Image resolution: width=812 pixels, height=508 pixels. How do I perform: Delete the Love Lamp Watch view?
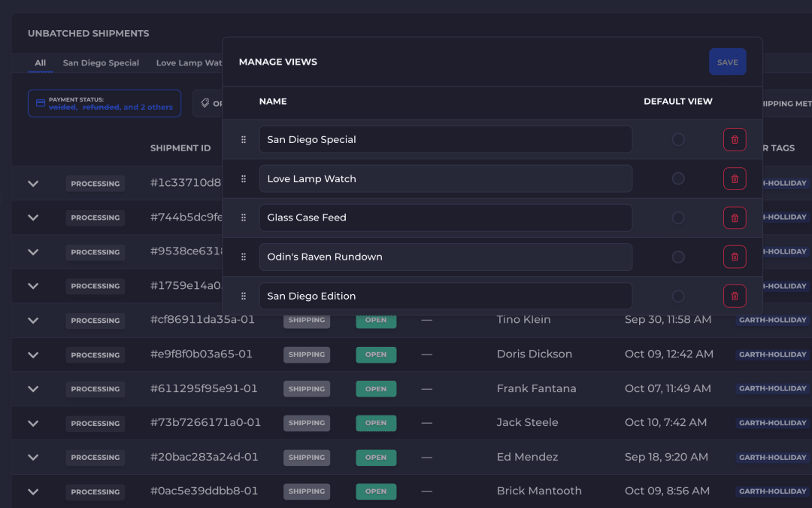[x=735, y=179]
